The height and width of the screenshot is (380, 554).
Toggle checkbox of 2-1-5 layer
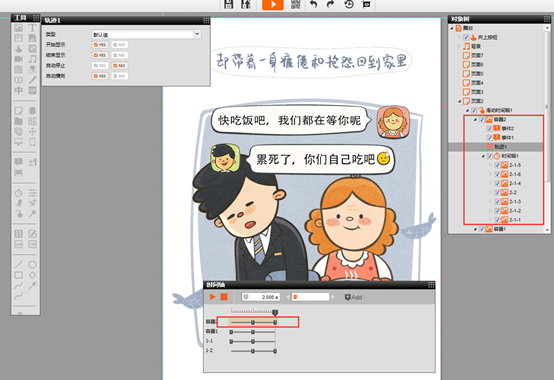click(497, 165)
